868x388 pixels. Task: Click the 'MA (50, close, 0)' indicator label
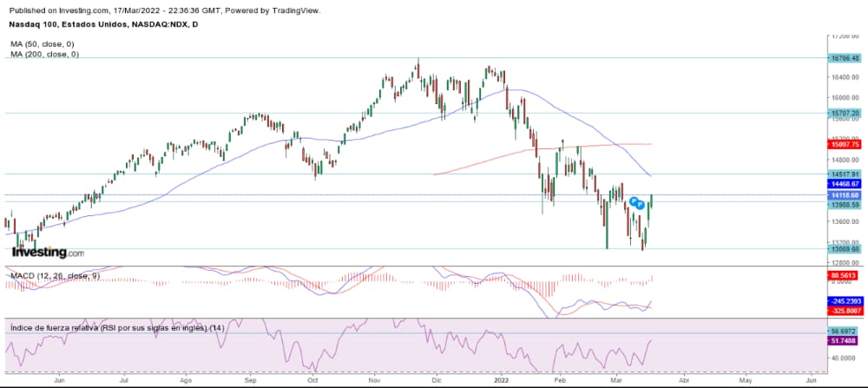[x=42, y=43]
